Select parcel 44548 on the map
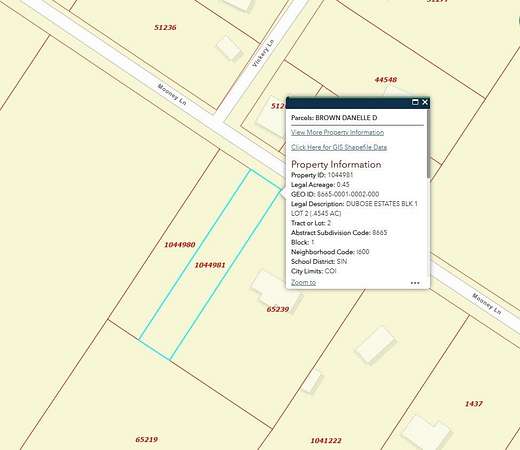 tap(386, 80)
